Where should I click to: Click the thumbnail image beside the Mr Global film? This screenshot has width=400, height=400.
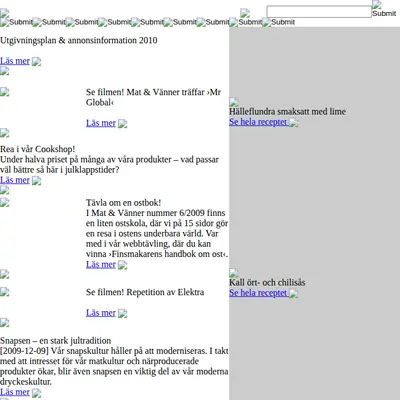[x=5, y=92]
